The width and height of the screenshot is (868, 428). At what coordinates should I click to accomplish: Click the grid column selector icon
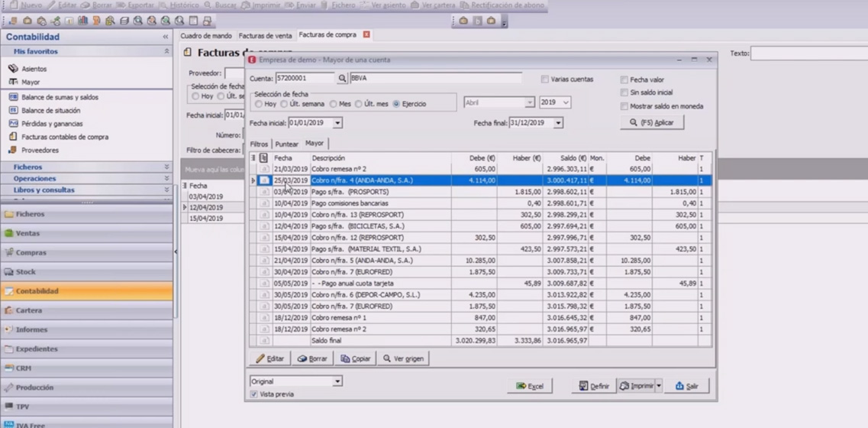(x=253, y=158)
